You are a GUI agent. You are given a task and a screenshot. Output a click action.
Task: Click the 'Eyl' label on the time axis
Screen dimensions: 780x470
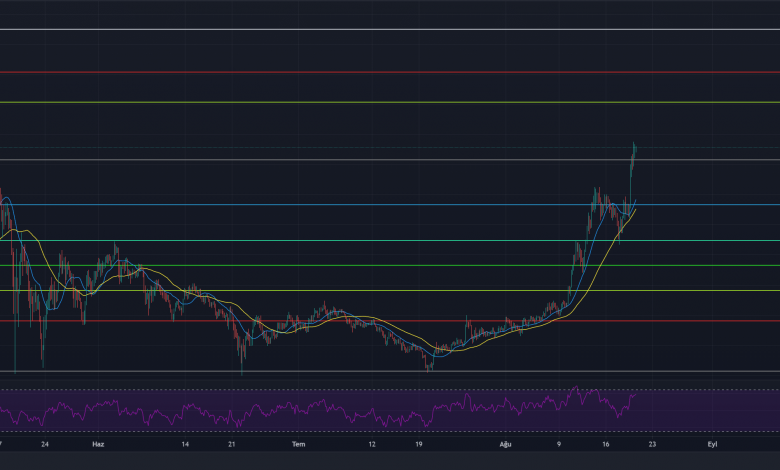712,444
